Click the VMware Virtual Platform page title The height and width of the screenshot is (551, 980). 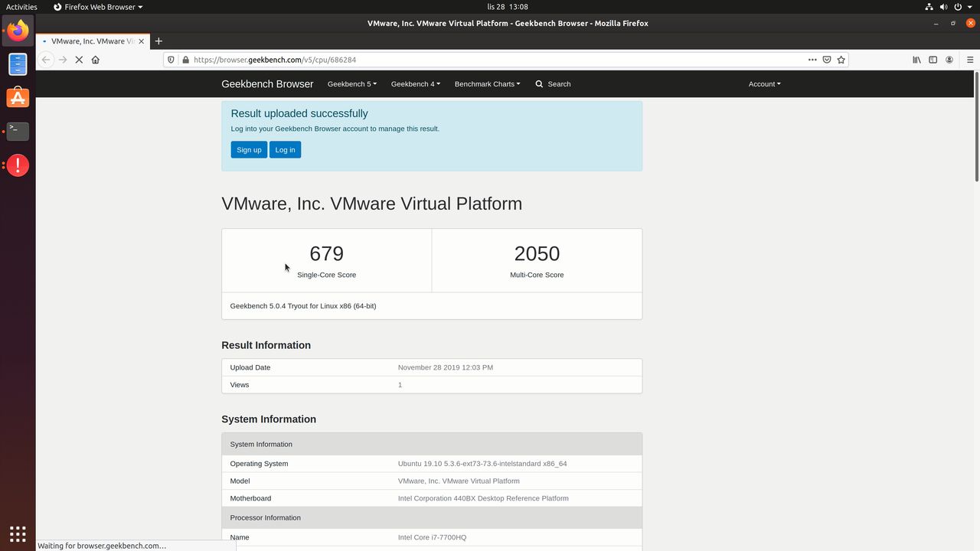coord(372,204)
